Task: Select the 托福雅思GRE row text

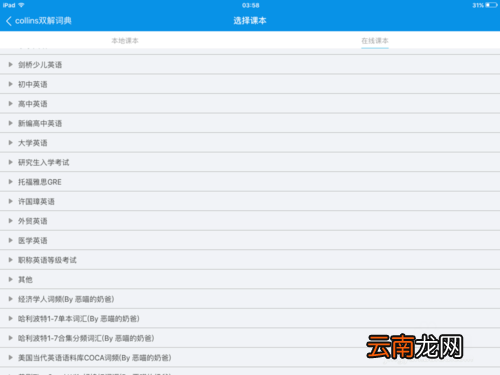Action: coord(40,182)
